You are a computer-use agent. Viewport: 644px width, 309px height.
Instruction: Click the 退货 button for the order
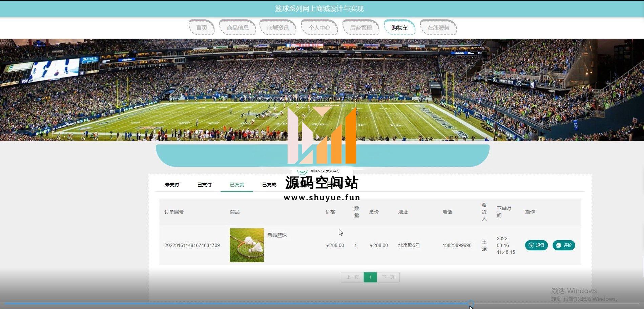[x=536, y=245]
